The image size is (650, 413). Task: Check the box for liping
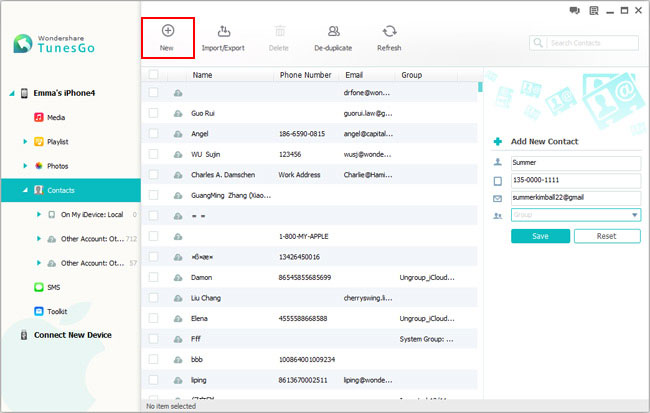pyautogui.click(x=153, y=380)
